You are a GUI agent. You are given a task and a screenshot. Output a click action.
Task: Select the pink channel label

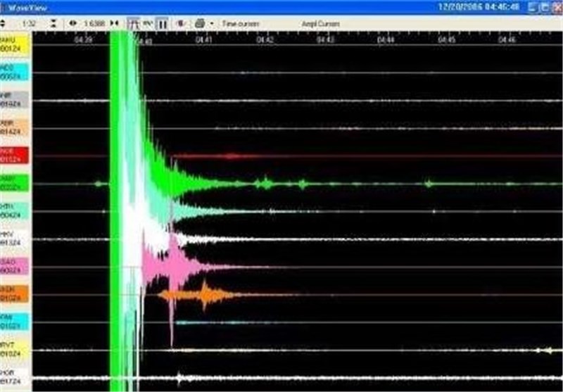tap(14, 266)
